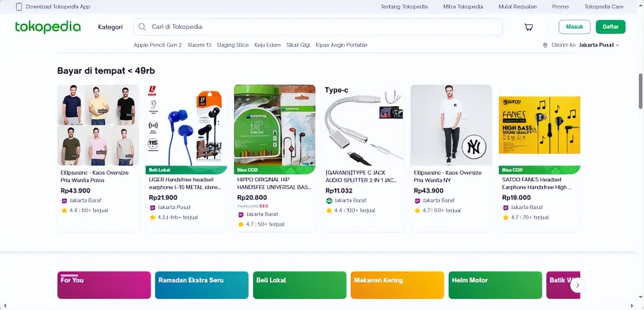Viewport: 644px width, 310px height.
Task: Click the Makanan Kering yellow card
Action: 397,285
